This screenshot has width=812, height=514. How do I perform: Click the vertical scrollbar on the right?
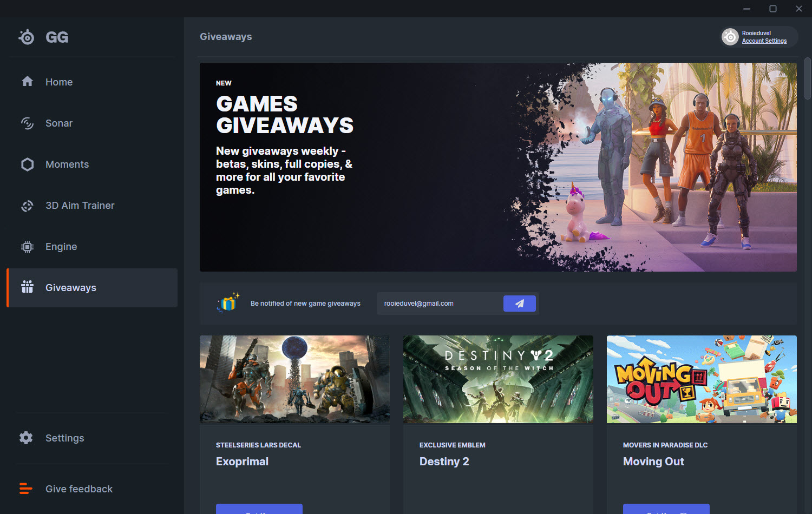click(x=807, y=78)
